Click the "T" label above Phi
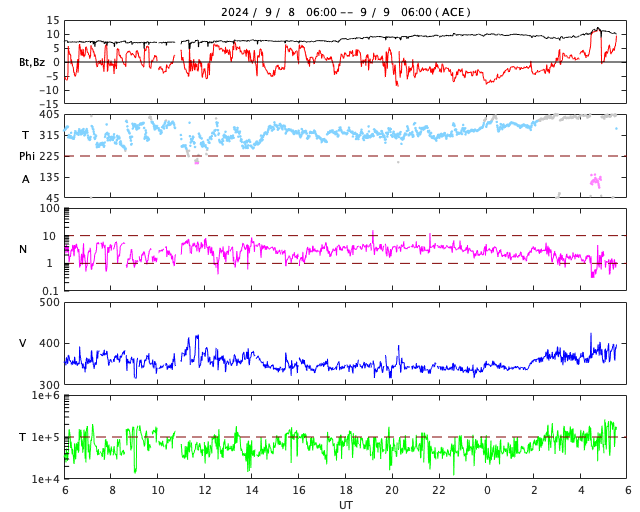This screenshot has height=512, width=640. [x=25, y=135]
